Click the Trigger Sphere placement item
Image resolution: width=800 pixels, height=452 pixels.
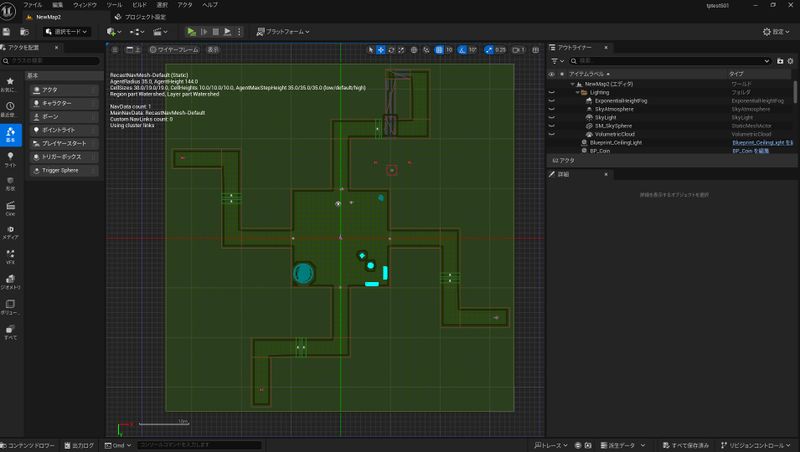[64, 170]
